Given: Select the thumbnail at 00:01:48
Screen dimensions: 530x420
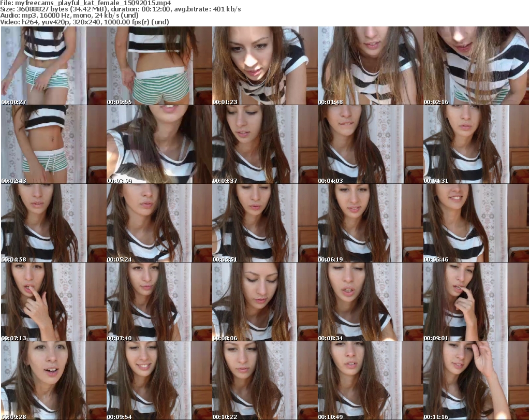Looking at the screenshot, I should tap(371, 66).
